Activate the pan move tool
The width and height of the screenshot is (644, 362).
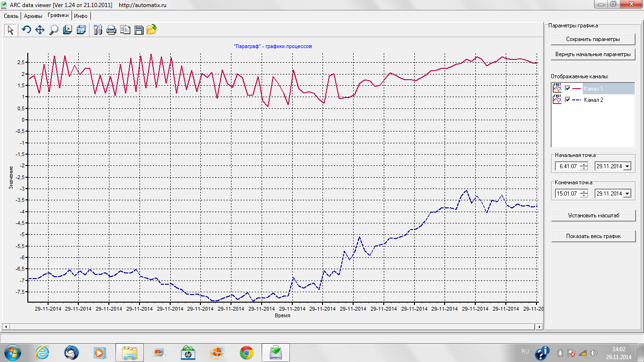[40, 30]
